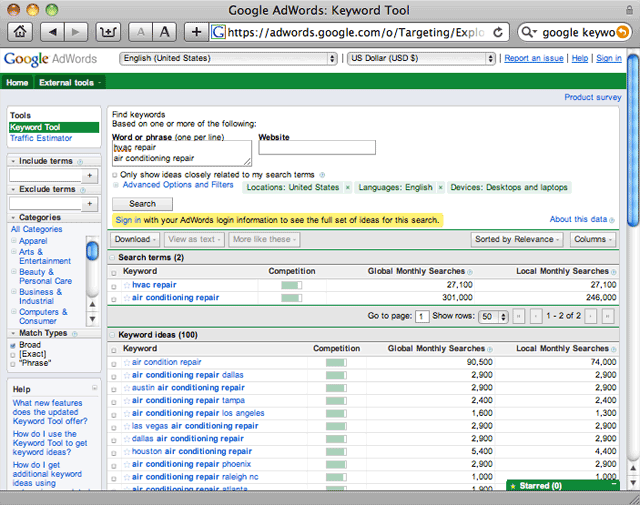Image resolution: width=640 pixels, height=505 pixels.
Task: Collapse the Categories section
Action: pyautogui.click(x=13, y=218)
